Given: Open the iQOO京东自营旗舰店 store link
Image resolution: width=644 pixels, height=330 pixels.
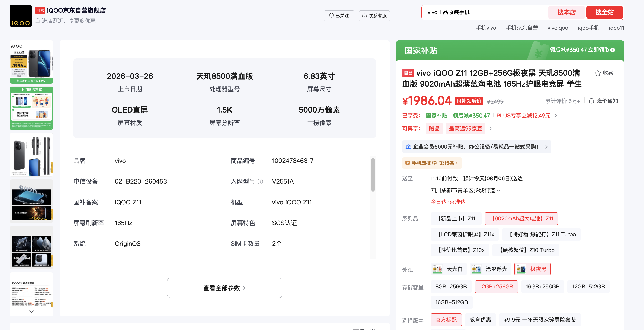Looking at the screenshot, I should click(x=76, y=10).
